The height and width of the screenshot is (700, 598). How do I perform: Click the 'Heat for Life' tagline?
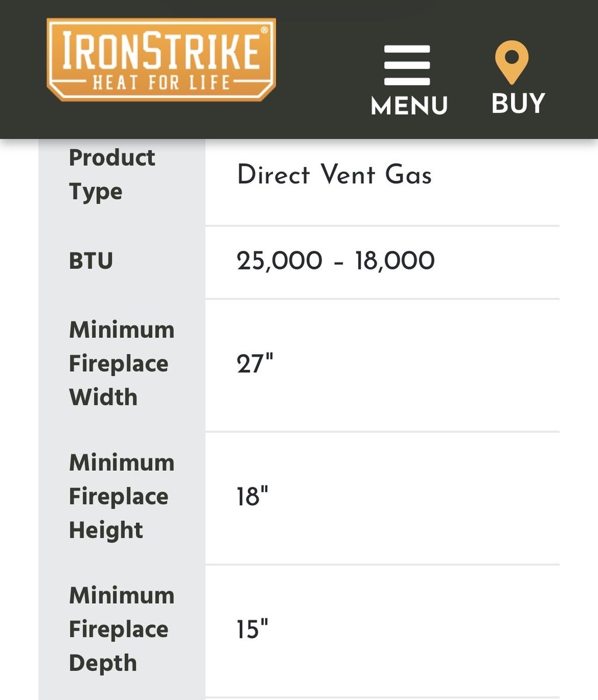pos(162,82)
